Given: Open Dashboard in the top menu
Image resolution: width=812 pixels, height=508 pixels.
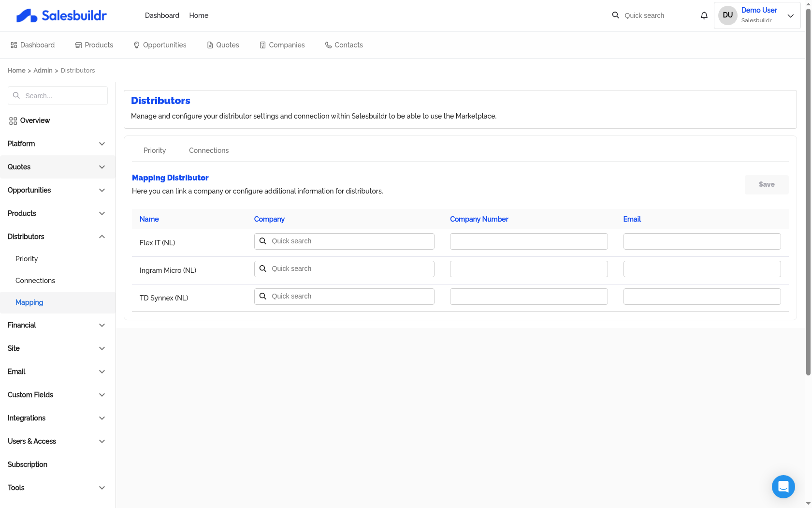Looking at the screenshot, I should 162,15.
